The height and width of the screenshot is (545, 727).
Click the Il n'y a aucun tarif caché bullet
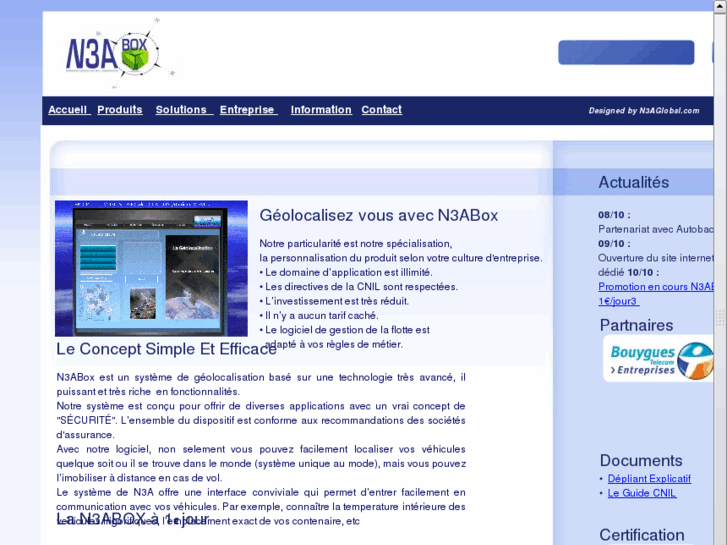tap(319, 315)
